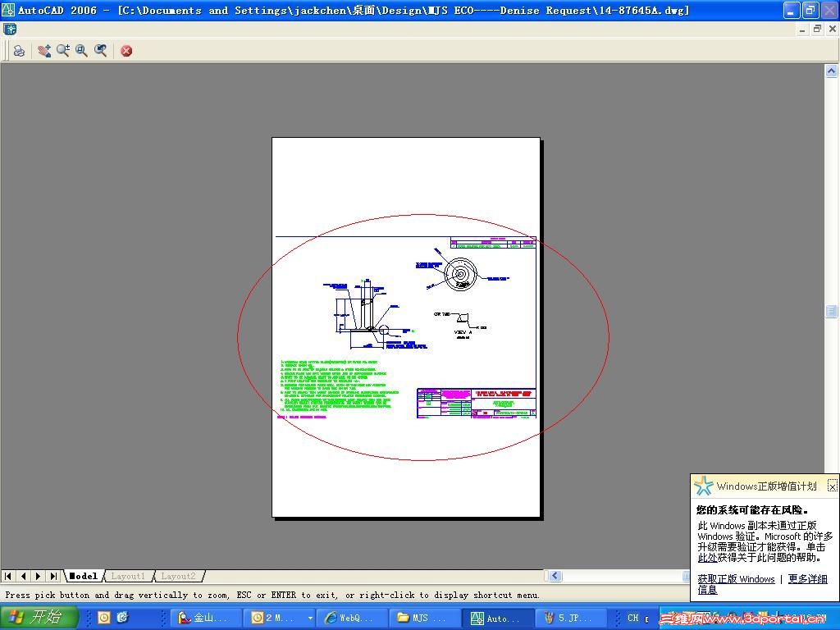Click the 获取正版 Windows link
The height and width of the screenshot is (630, 840).
click(x=736, y=579)
